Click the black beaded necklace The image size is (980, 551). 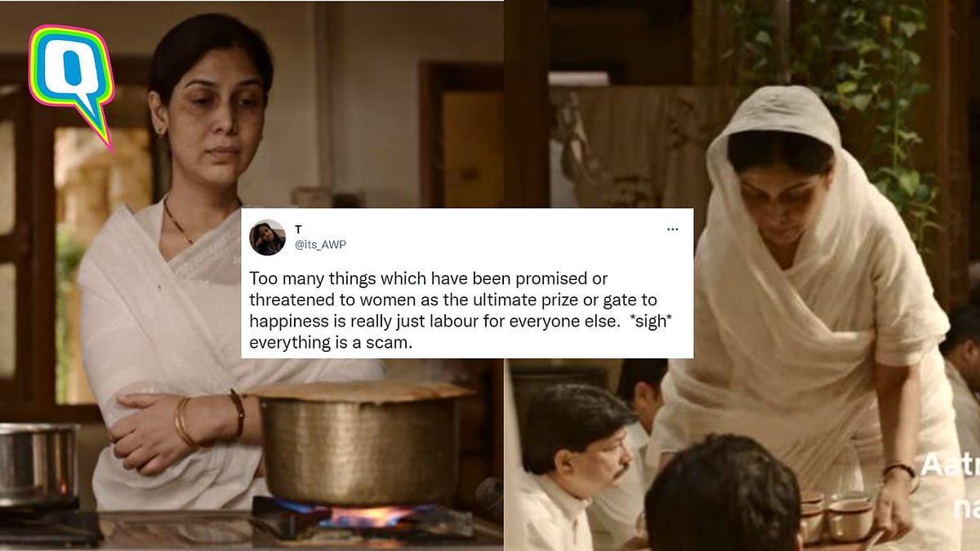179,224
